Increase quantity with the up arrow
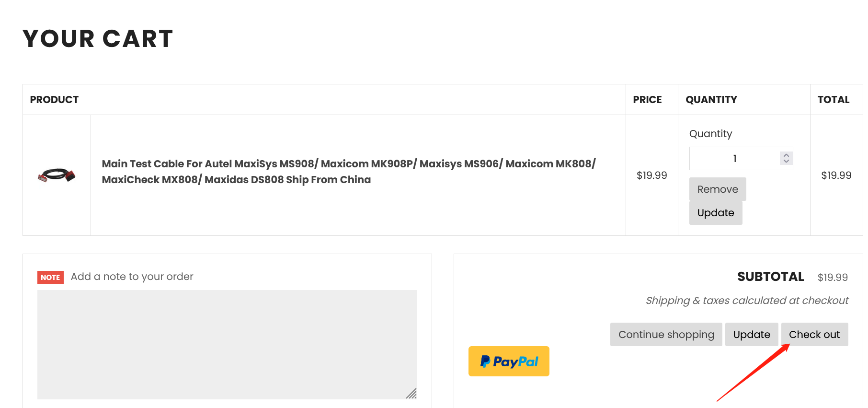Image resolution: width=868 pixels, height=408 pixels. [786, 155]
